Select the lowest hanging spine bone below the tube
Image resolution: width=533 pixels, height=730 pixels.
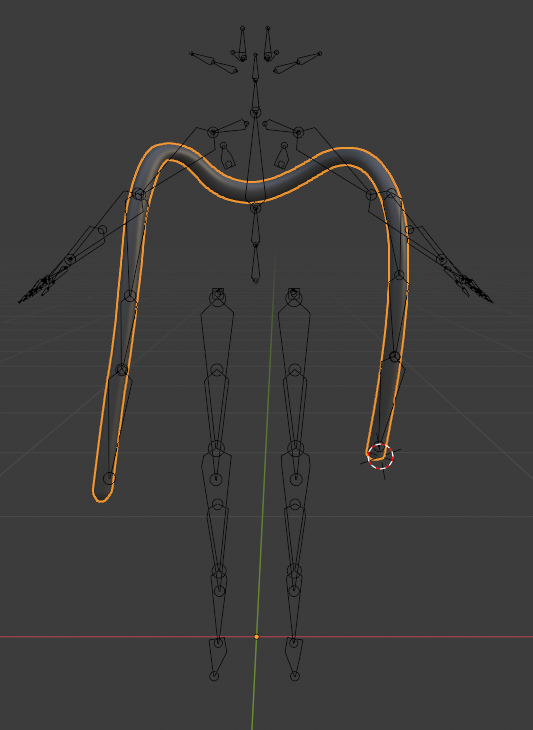[x=255, y=262]
